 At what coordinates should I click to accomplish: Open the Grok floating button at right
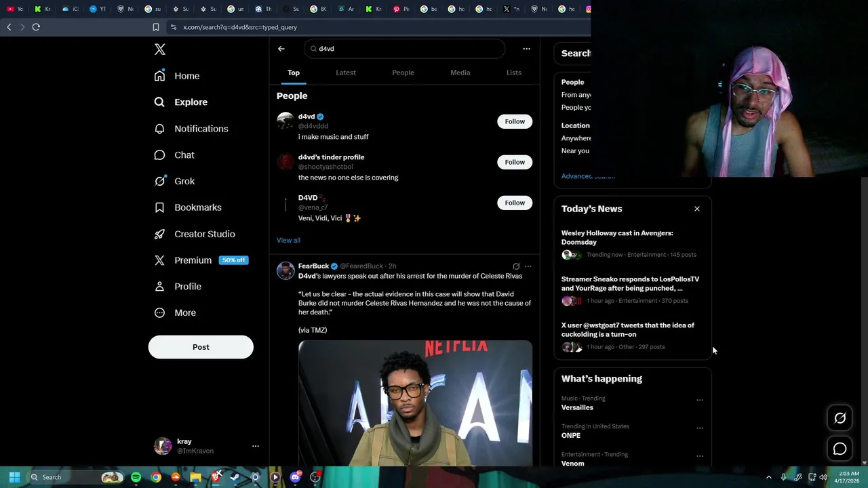(840, 418)
